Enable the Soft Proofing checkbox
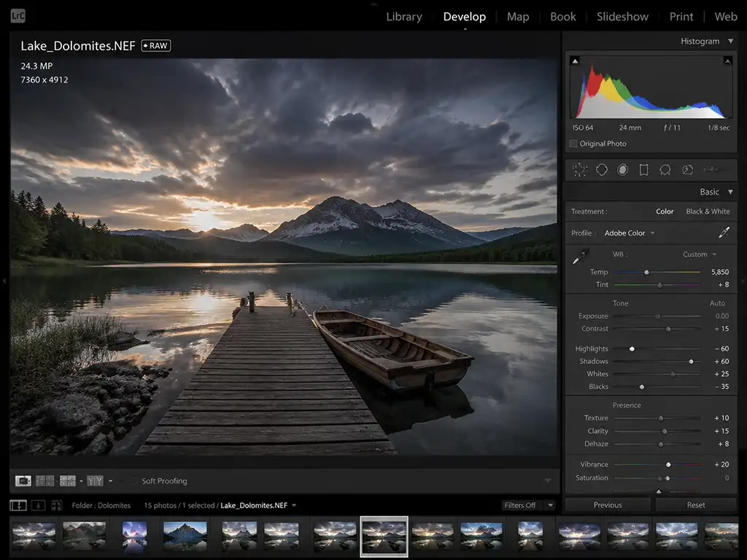The image size is (747, 560). pyautogui.click(x=133, y=481)
